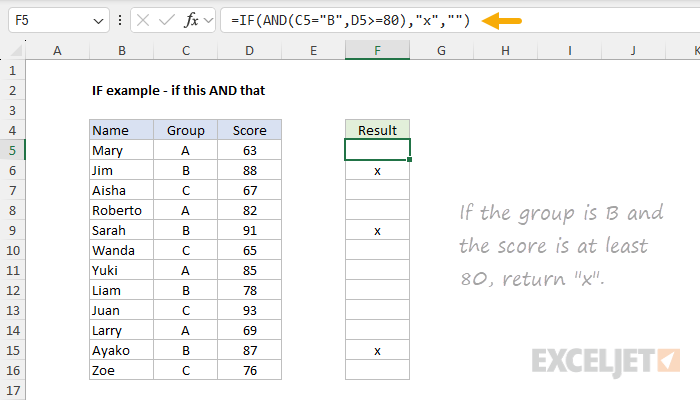Select row 2 header

tap(12, 91)
